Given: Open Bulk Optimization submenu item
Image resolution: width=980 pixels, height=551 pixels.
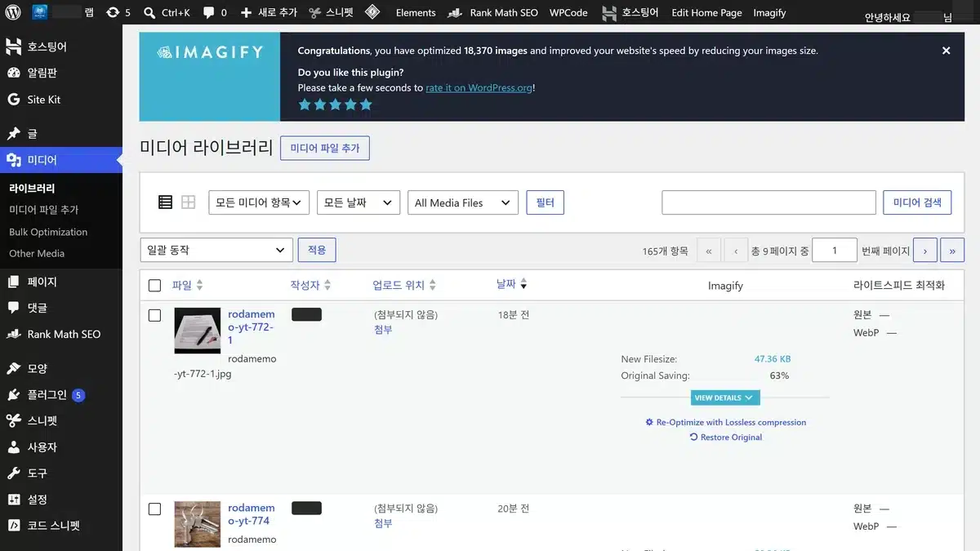Looking at the screenshot, I should (48, 232).
